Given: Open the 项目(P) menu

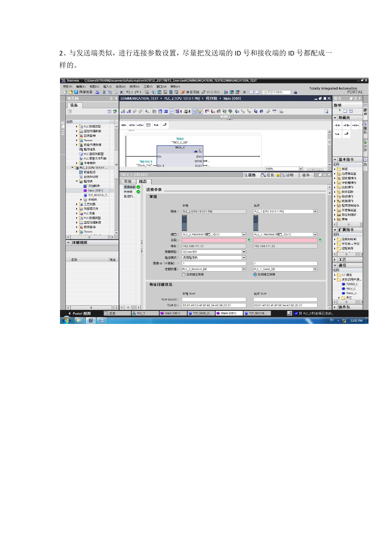Looking at the screenshot, I should tap(67, 86).
